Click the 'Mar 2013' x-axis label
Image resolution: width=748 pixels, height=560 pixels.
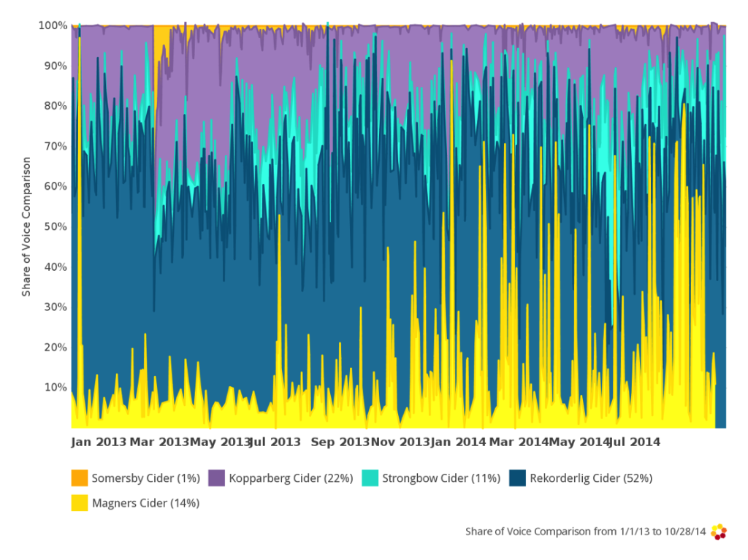(x=159, y=442)
